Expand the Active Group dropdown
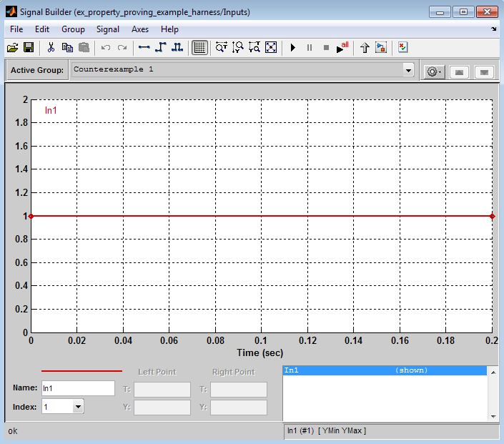This screenshot has width=504, height=444. 408,70
